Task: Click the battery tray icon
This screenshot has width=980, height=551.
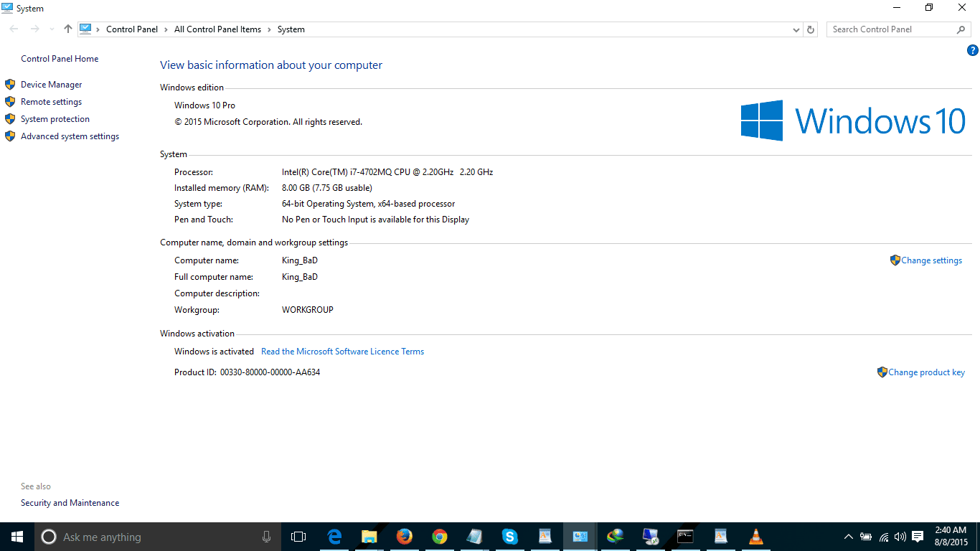Action: (866, 537)
